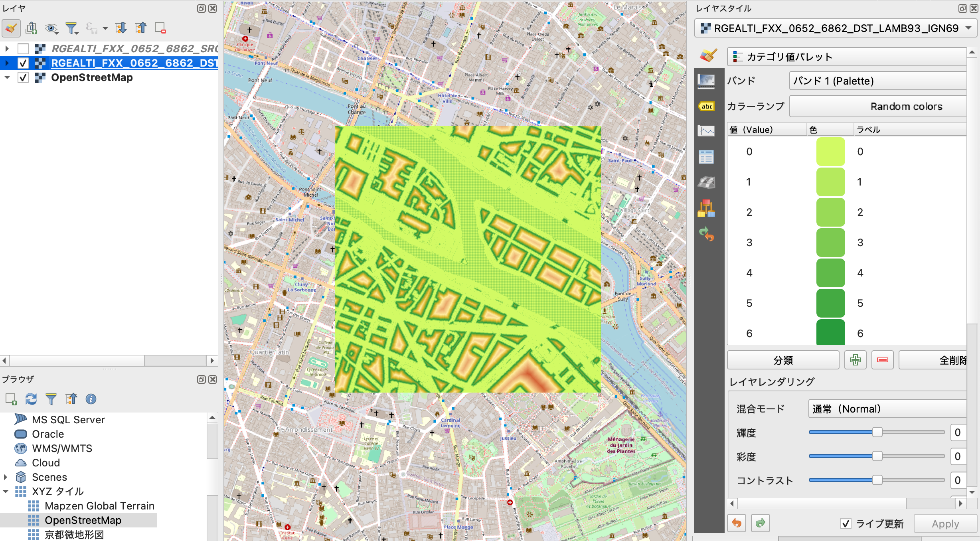Collapse the XYZ タイル tree node

[x=6, y=492]
